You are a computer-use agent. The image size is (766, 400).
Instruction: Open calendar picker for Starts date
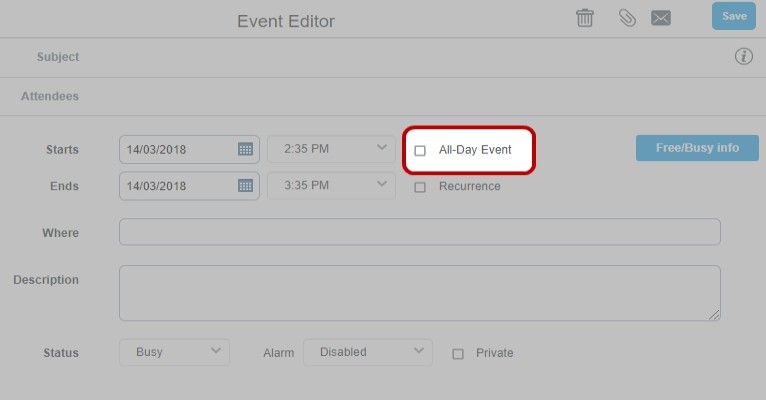tap(245, 149)
